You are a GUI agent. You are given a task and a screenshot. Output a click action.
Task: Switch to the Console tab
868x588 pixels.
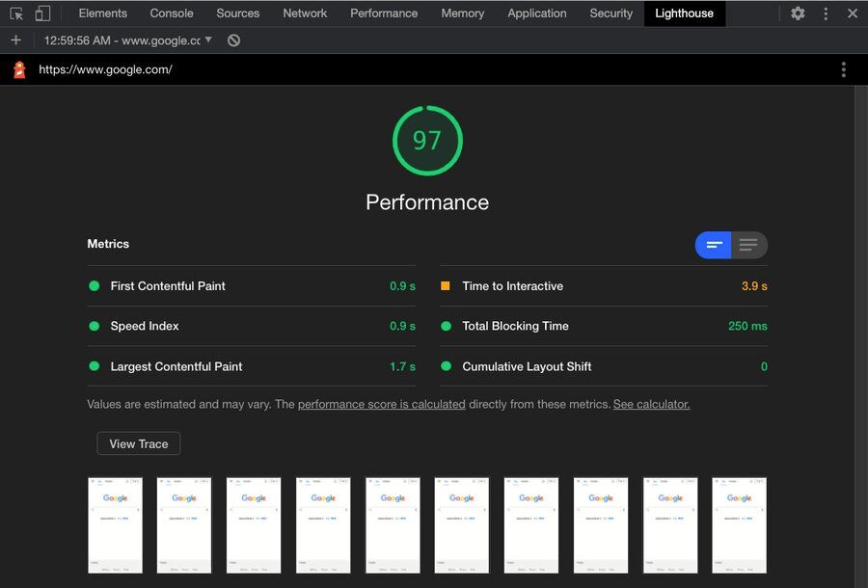pos(172,13)
